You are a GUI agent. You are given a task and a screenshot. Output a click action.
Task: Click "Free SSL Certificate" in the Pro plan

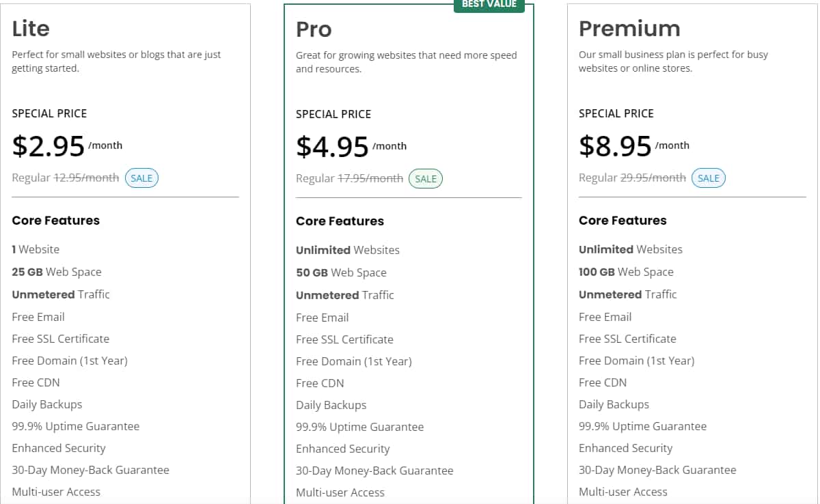(344, 339)
